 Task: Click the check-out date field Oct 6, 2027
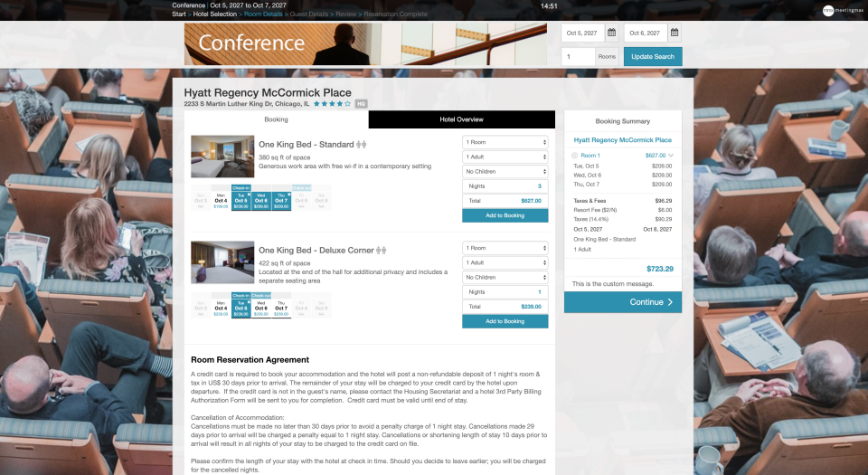pyautogui.click(x=646, y=33)
